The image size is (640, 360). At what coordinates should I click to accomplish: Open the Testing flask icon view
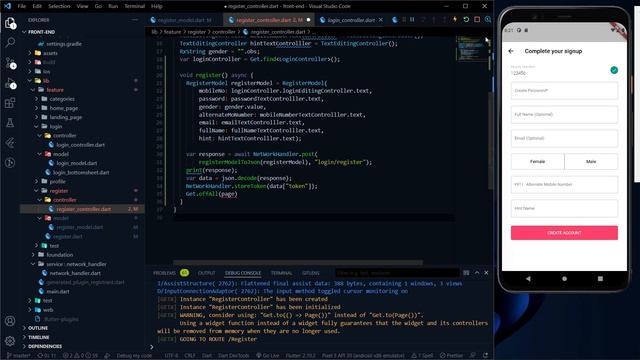click(10, 123)
